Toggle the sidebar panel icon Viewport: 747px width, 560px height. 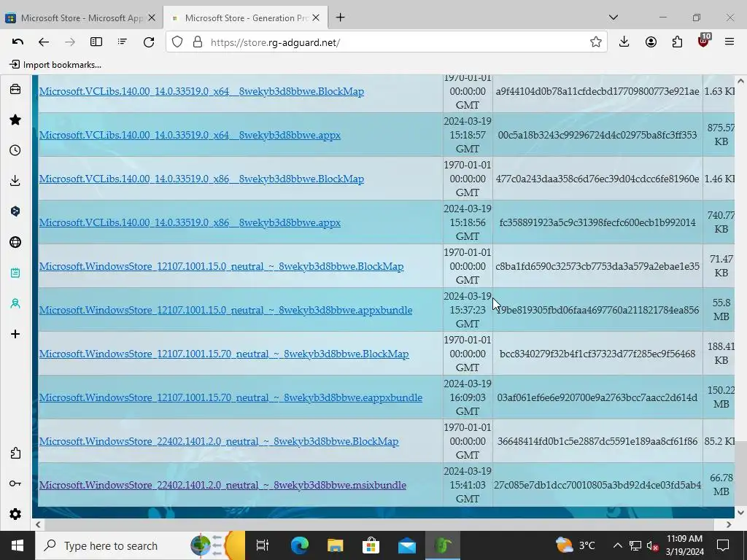click(x=96, y=42)
